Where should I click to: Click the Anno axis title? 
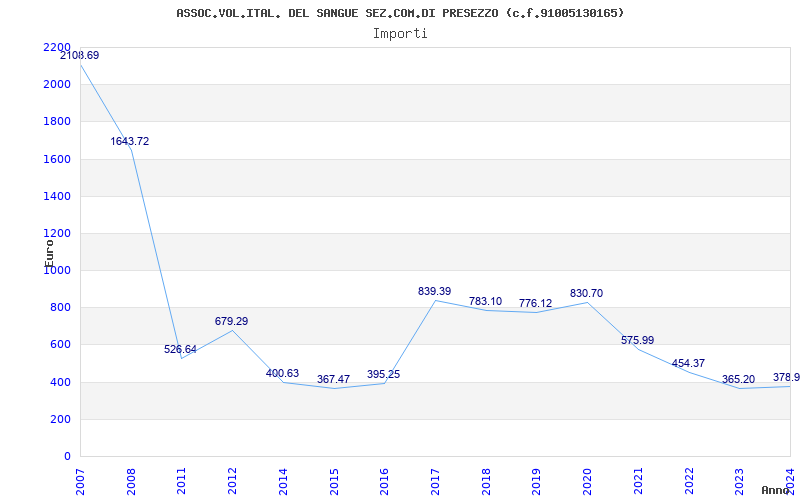point(776,490)
